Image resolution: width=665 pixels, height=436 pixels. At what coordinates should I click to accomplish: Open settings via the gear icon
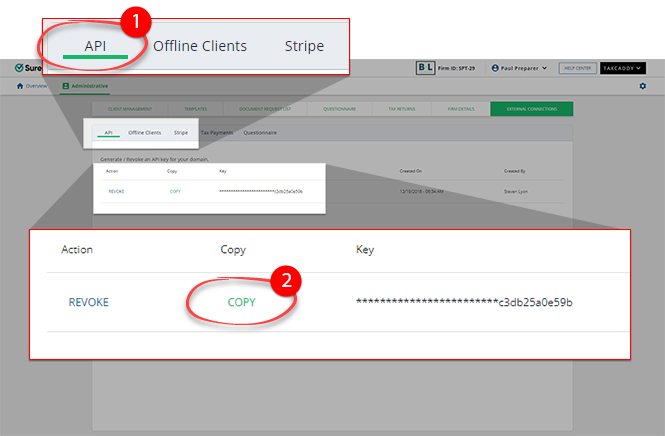[643, 86]
